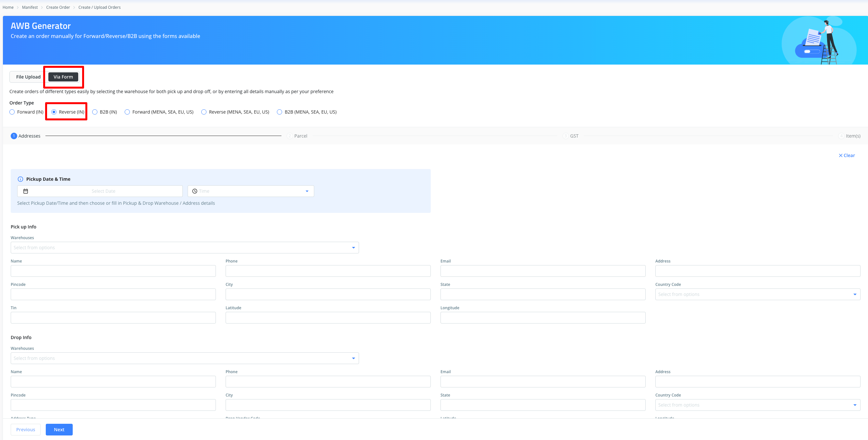868x440 pixels.
Task: Expand Drop Info Warehouses dropdown
Action: [184, 358]
